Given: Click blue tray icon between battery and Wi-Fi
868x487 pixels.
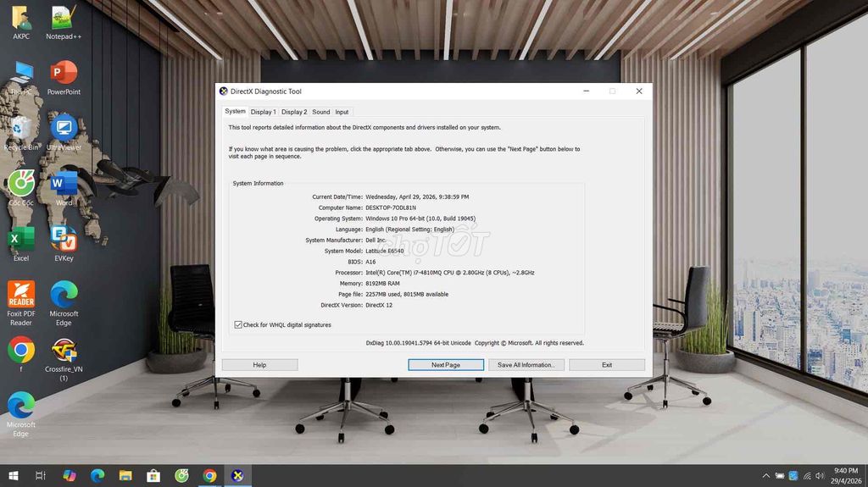Looking at the screenshot, I should click(x=793, y=476).
